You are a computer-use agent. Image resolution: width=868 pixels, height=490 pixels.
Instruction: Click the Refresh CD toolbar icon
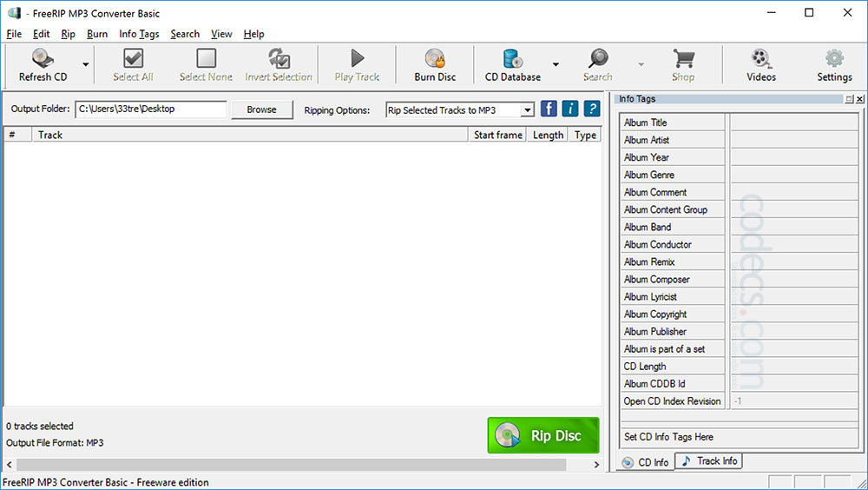(43, 58)
